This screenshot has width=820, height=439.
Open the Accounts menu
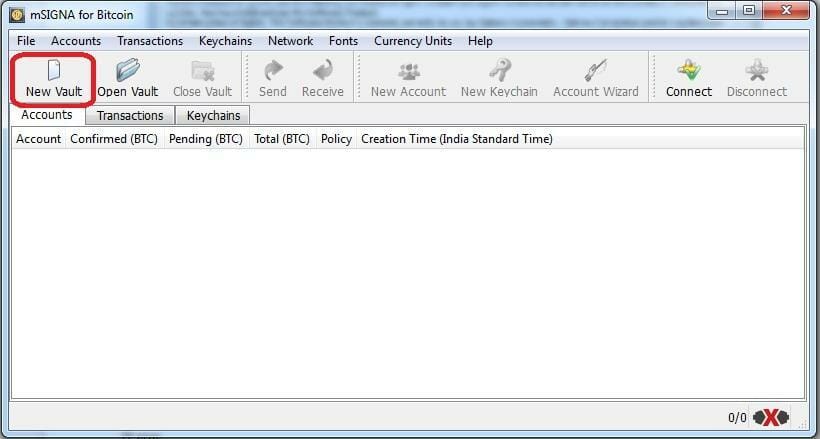(x=76, y=41)
